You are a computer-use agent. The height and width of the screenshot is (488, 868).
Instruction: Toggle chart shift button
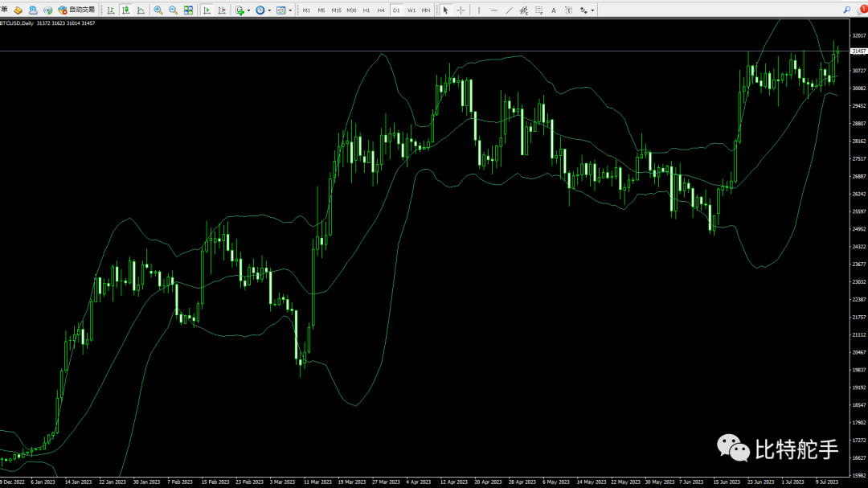222,10
